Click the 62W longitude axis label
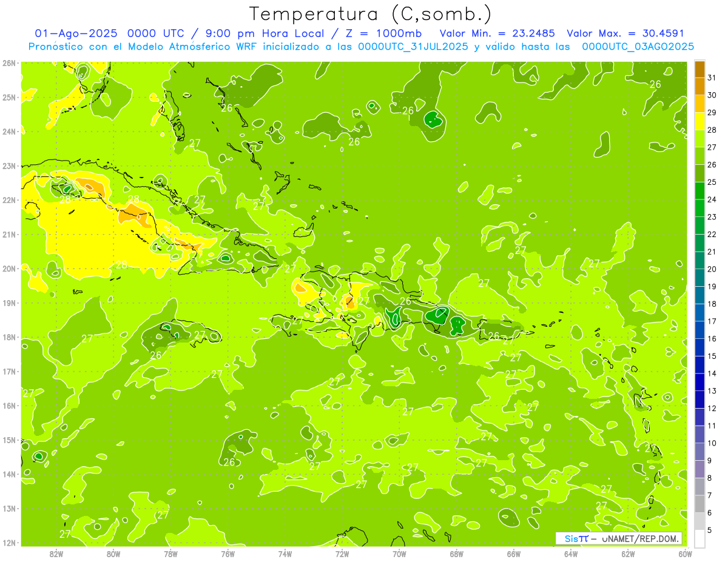This screenshot has height=562, width=728. tap(628, 553)
